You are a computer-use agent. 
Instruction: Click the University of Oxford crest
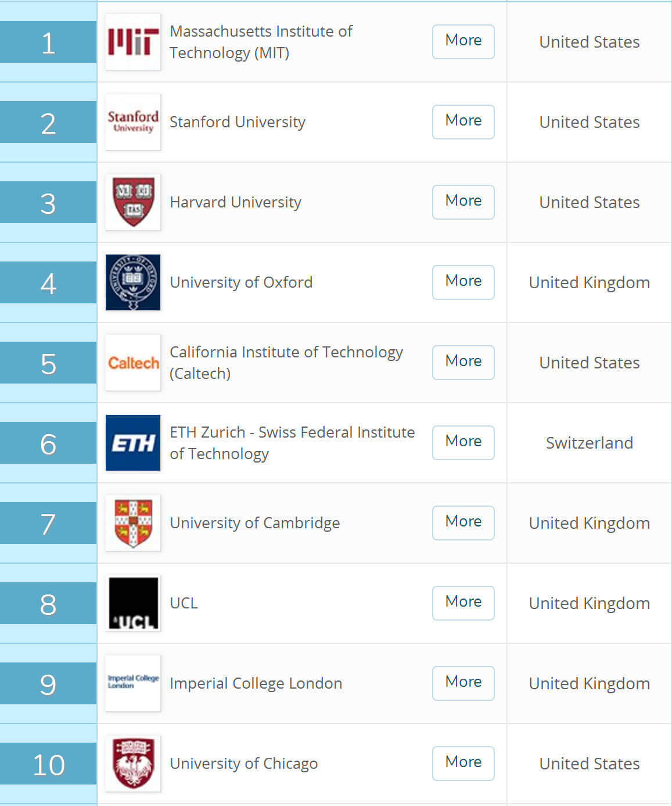coord(133,282)
